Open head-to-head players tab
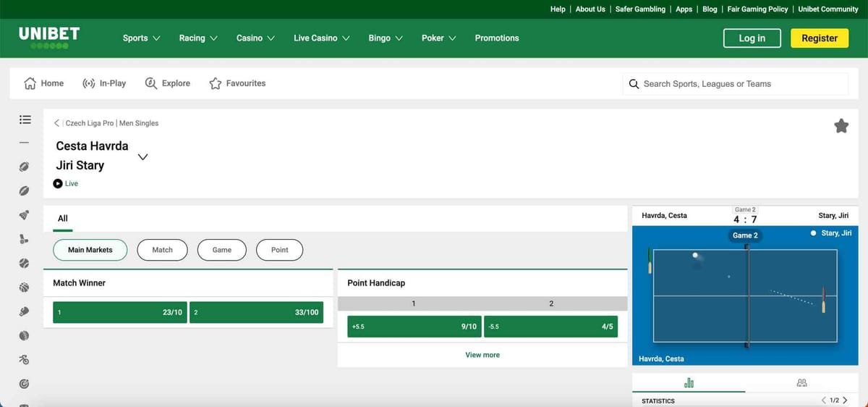This screenshot has width=868, height=407. pos(801,382)
